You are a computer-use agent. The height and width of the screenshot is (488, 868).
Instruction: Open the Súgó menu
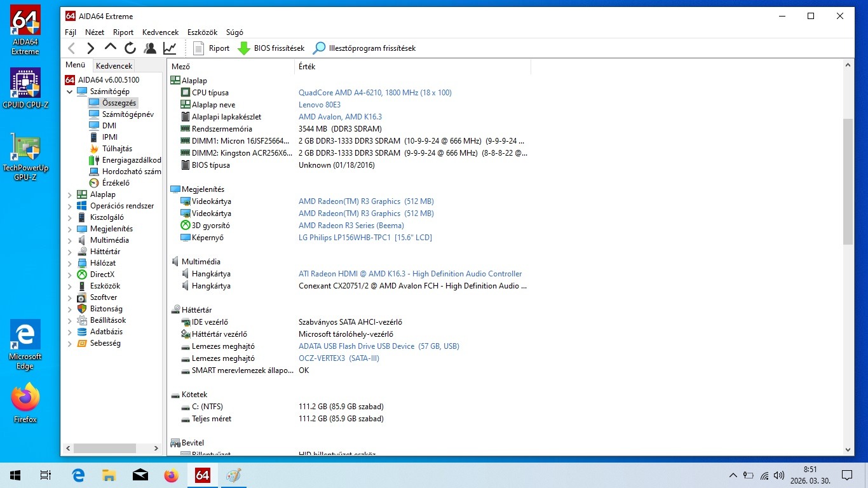point(234,32)
